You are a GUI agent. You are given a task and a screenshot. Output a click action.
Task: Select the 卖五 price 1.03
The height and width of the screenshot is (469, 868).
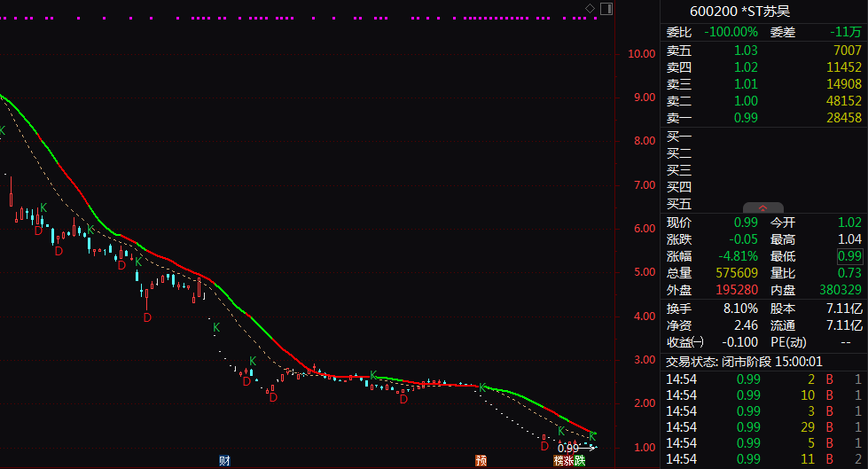746,51
